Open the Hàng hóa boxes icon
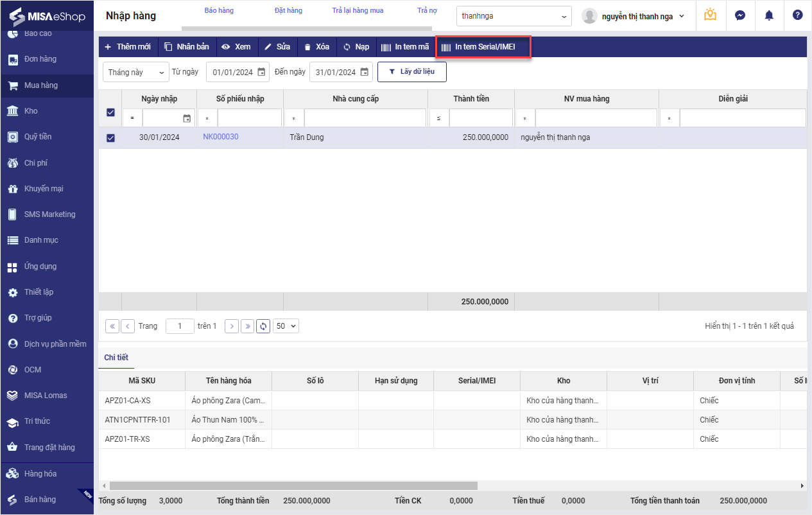Viewport: 812px width, 515px height. 13,474
